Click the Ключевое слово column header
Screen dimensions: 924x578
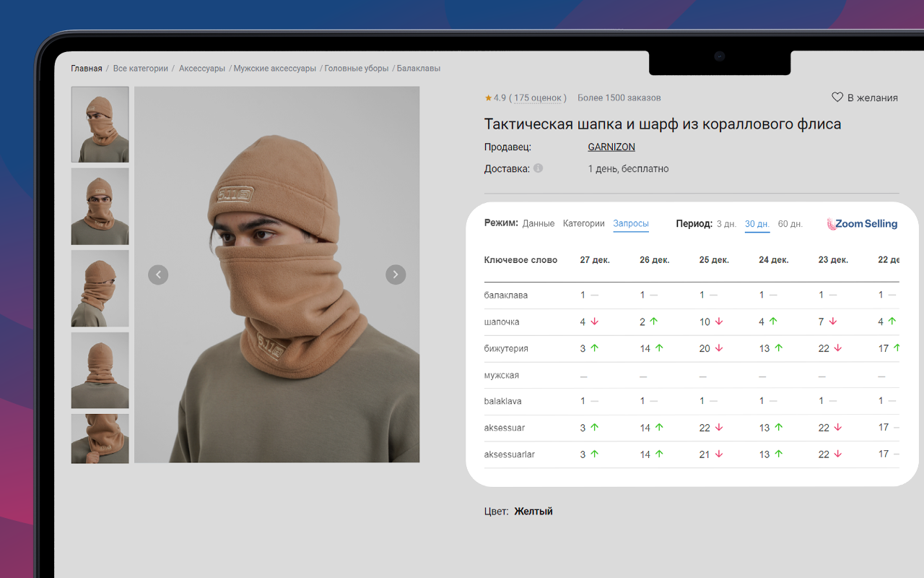point(520,260)
